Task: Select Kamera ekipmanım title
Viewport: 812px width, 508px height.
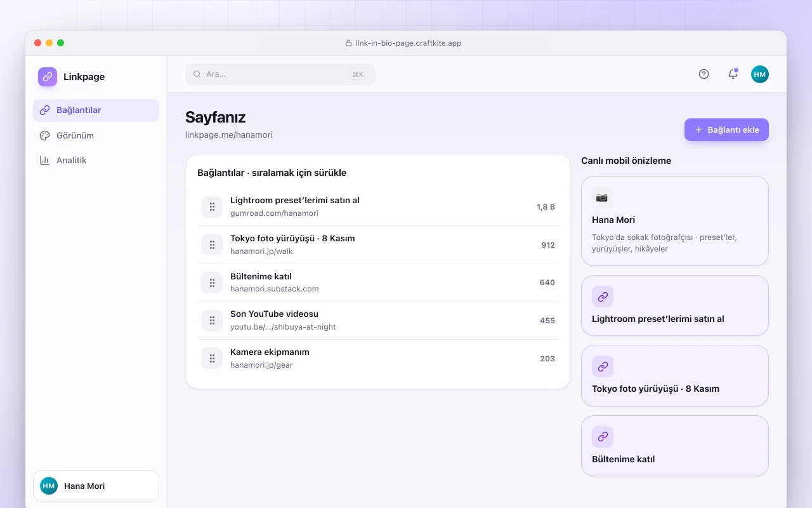Action: click(270, 352)
